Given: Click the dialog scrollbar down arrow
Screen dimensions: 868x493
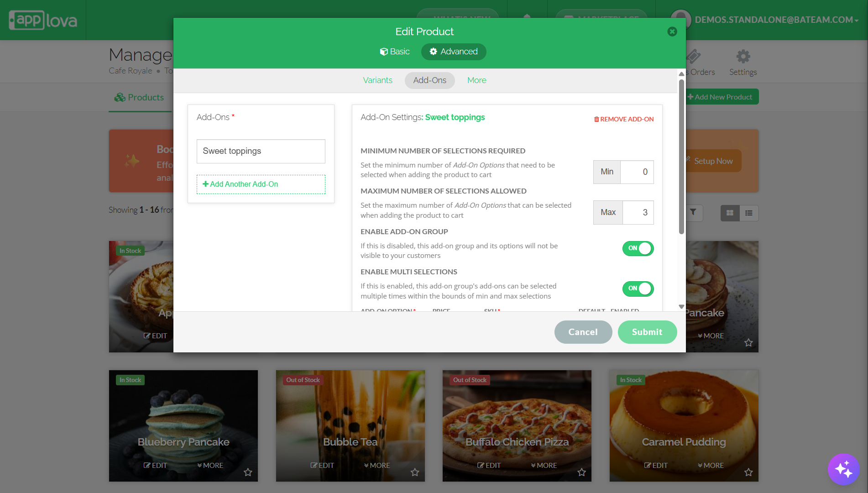Looking at the screenshot, I should click(x=681, y=307).
